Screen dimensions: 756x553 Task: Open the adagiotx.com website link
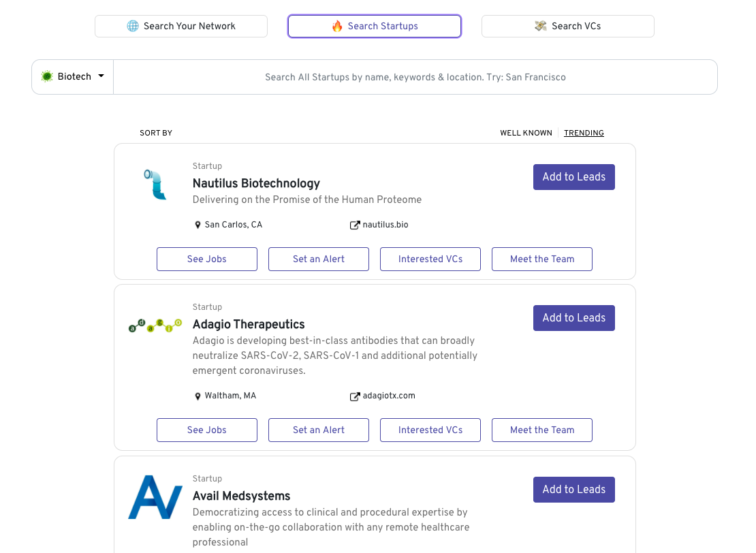click(389, 396)
